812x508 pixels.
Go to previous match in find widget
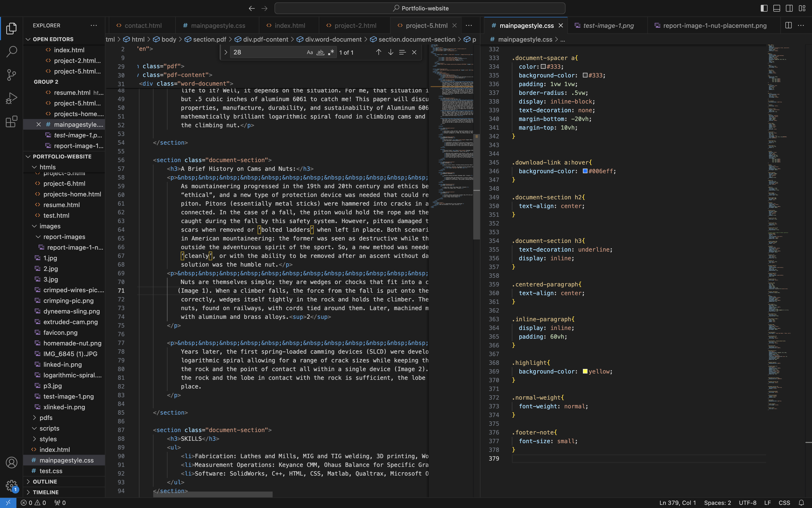coord(378,52)
